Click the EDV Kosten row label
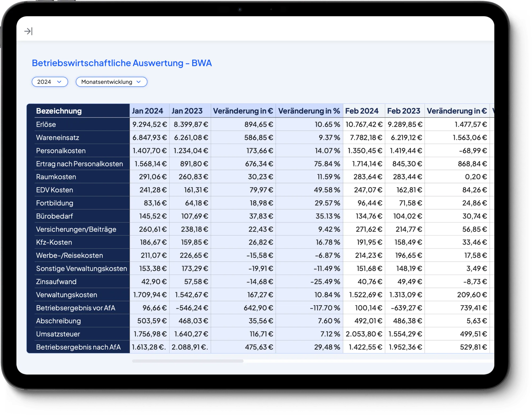Screen dimensions: 532x415 (55, 190)
